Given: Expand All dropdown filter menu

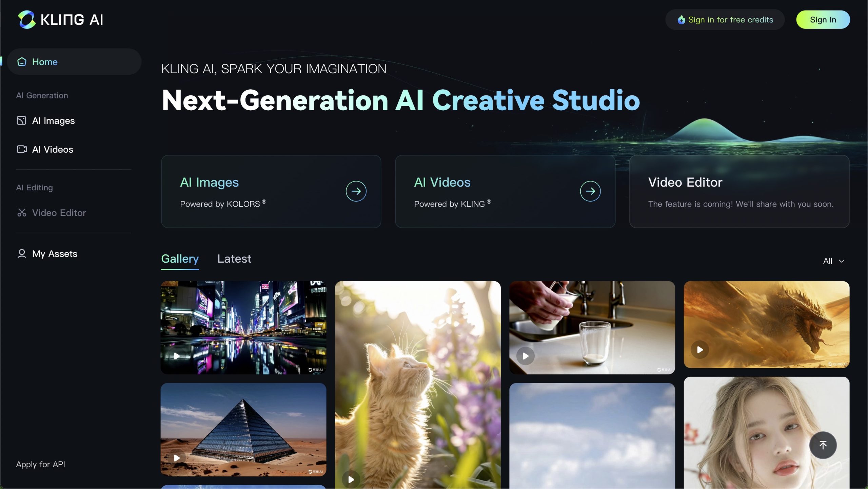Looking at the screenshot, I should pyautogui.click(x=833, y=261).
